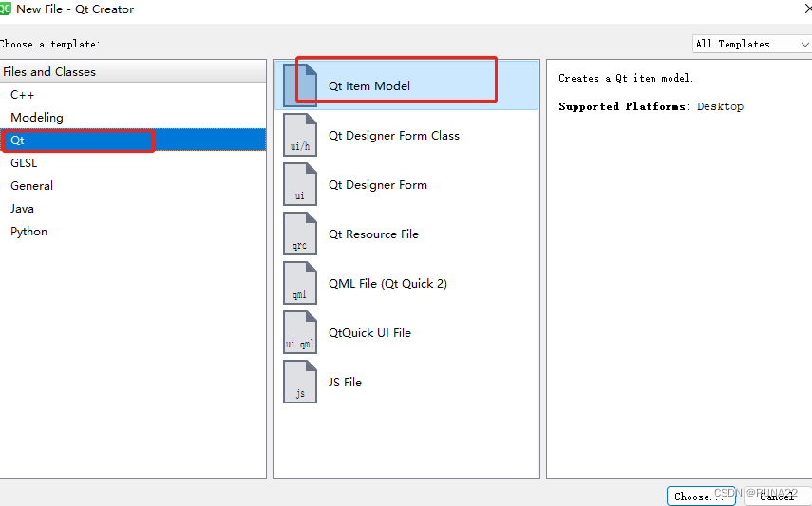812x506 pixels.
Task: Select the Qt category
Action: pos(133,141)
